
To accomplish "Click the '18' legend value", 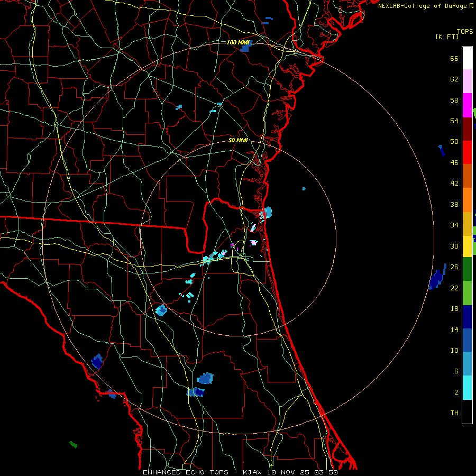I will pos(454,309).
